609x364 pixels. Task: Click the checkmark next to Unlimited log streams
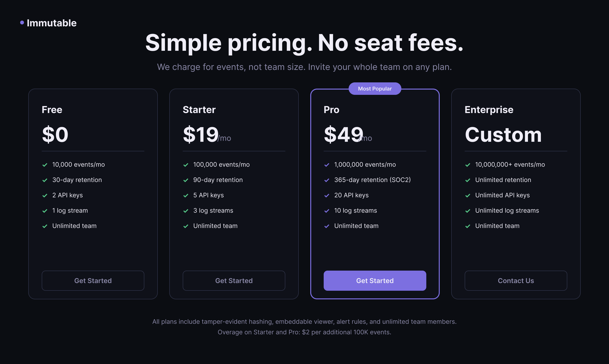tap(468, 211)
